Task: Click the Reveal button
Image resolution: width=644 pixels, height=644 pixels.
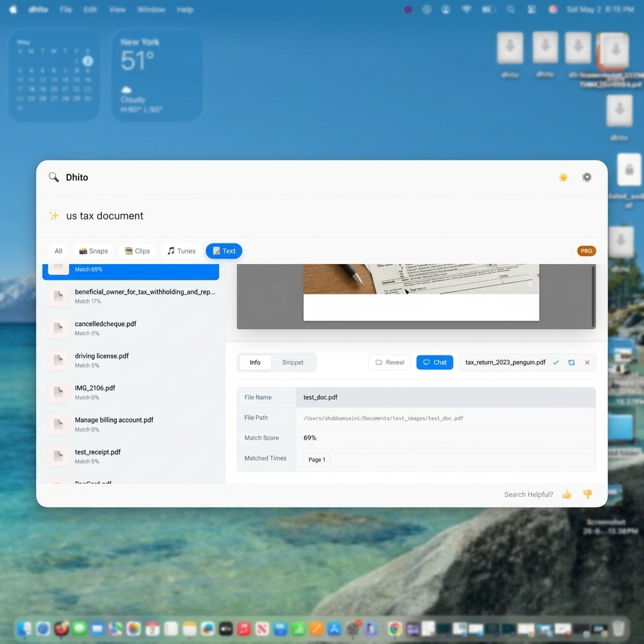Action: [389, 362]
